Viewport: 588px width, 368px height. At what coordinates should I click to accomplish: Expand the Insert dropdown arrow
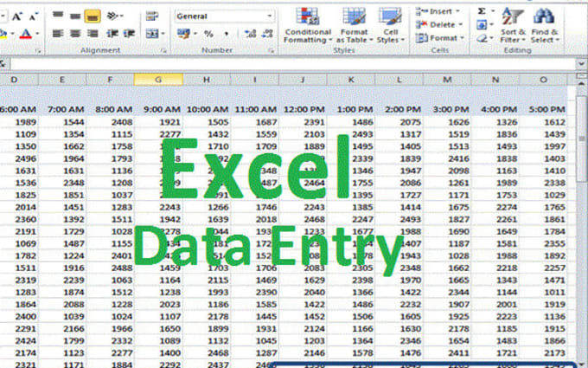(x=457, y=11)
